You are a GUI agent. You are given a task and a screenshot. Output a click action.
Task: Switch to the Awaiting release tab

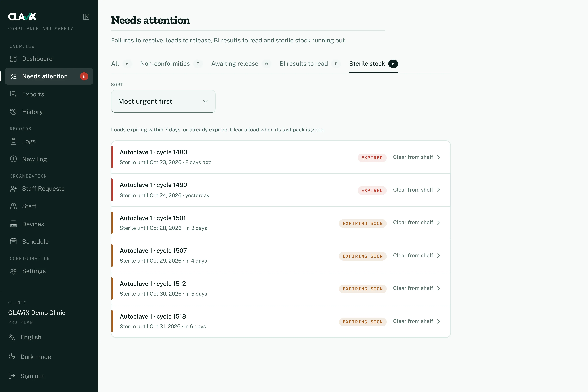pyautogui.click(x=241, y=64)
